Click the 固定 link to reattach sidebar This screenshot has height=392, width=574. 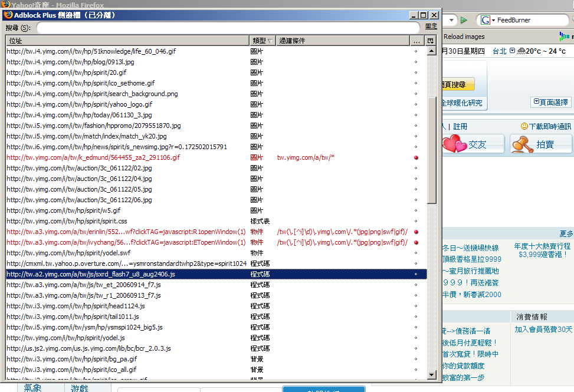coord(431,27)
